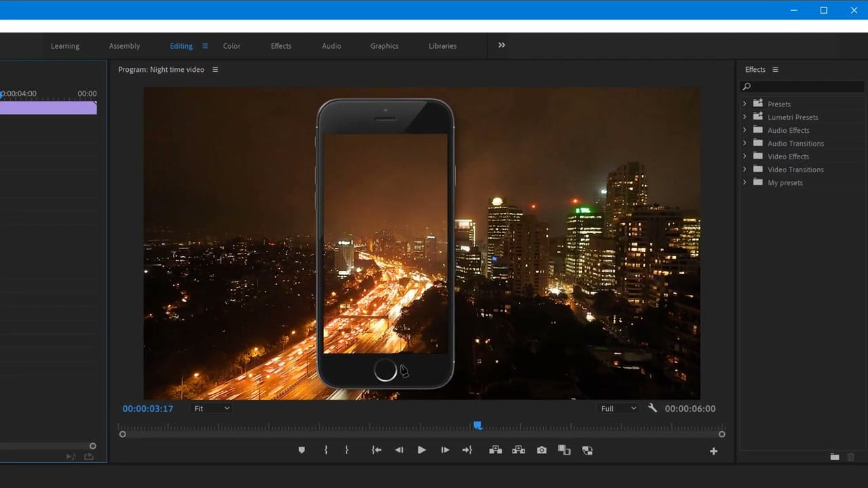Click the Go to In point icon
The width and height of the screenshot is (868, 488).
coord(376,449)
